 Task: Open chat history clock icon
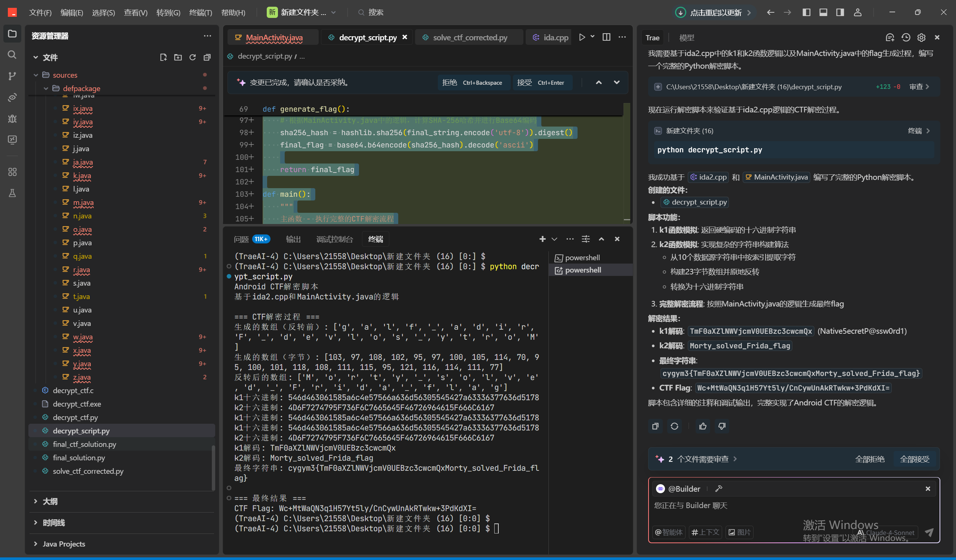pos(906,37)
